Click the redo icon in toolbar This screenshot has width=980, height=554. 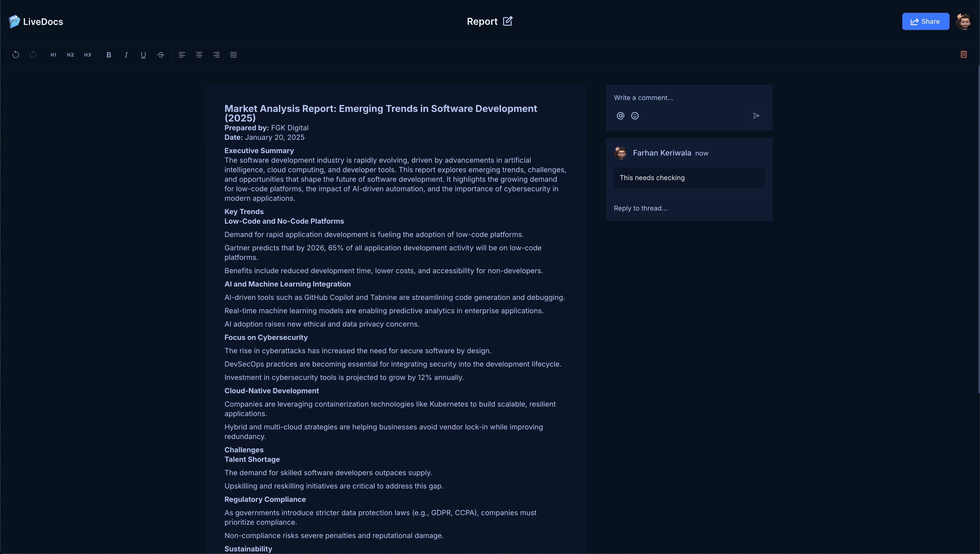click(x=33, y=55)
